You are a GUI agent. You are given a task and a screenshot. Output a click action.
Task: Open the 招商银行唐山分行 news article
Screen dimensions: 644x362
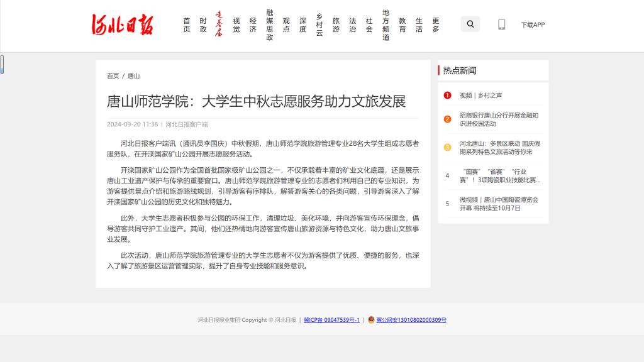[499, 119]
